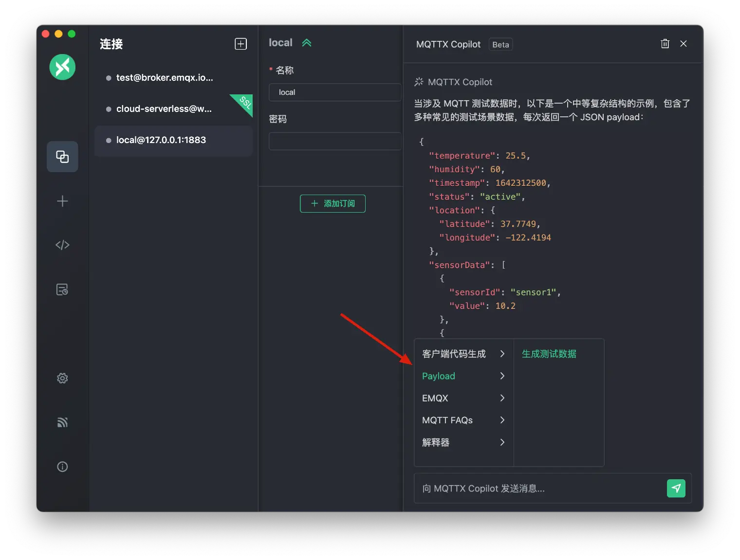
Task: Click the "latitude": 37.7749 JSON line
Action: point(490,224)
